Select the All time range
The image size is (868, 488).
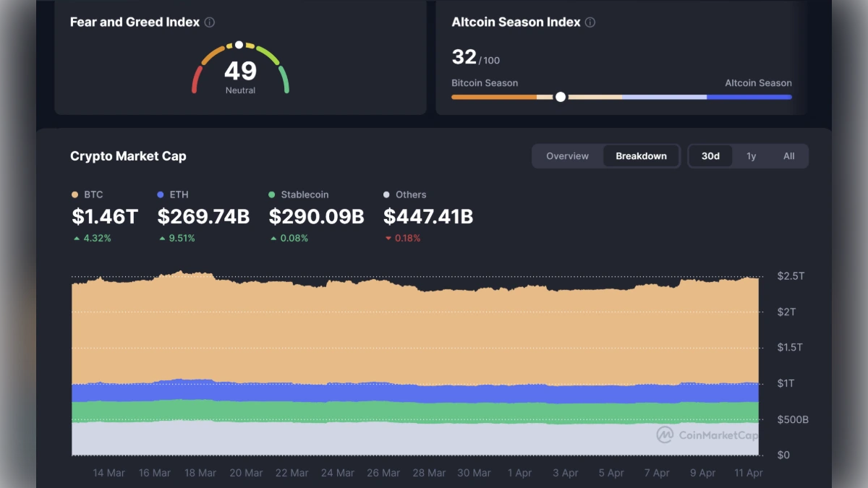point(788,155)
